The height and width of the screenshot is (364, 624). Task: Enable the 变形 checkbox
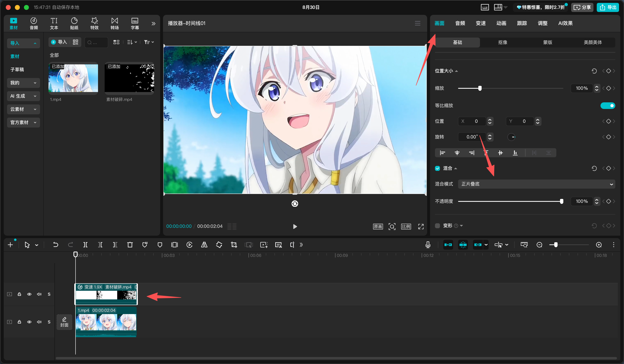437,226
